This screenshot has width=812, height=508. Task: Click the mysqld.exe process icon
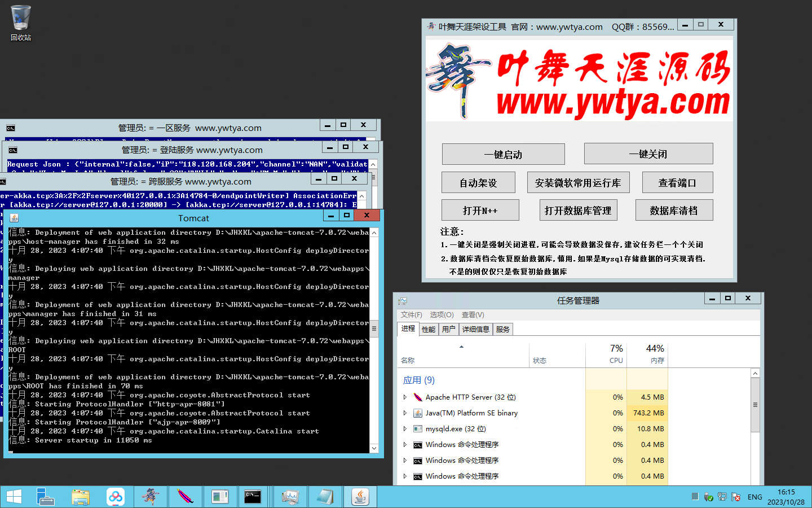point(418,429)
